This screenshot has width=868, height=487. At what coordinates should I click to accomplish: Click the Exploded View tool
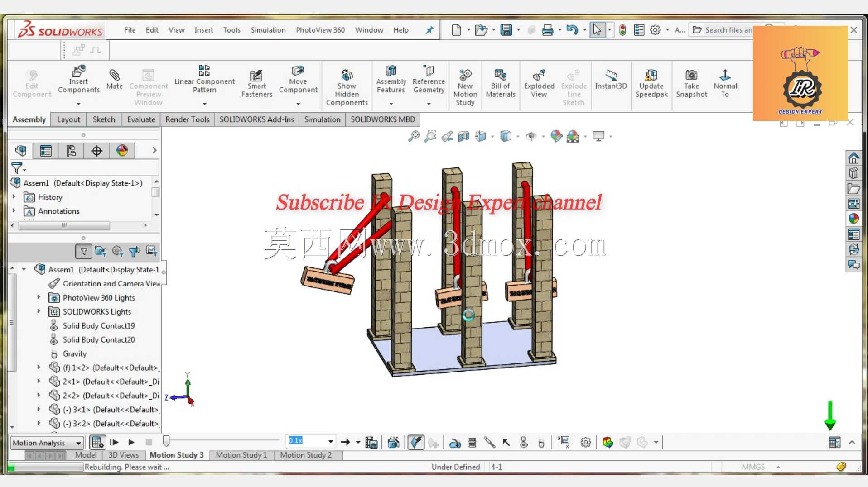[x=539, y=84]
